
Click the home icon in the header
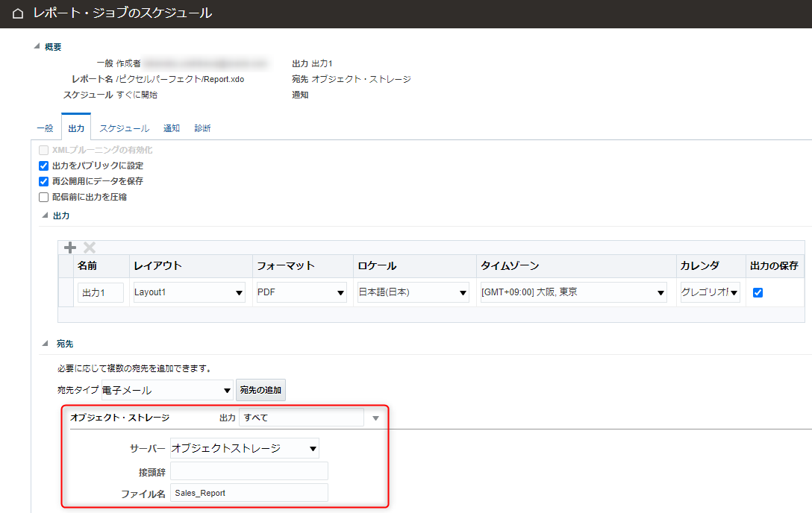point(18,13)
